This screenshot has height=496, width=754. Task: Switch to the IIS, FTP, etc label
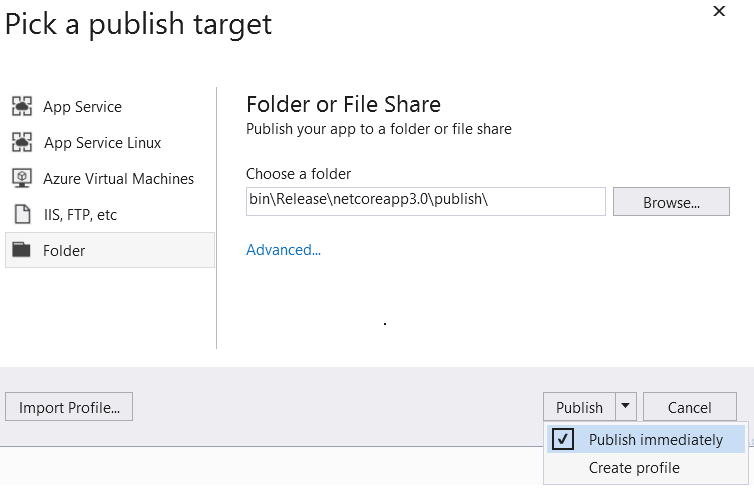click(x=80, y=214)
